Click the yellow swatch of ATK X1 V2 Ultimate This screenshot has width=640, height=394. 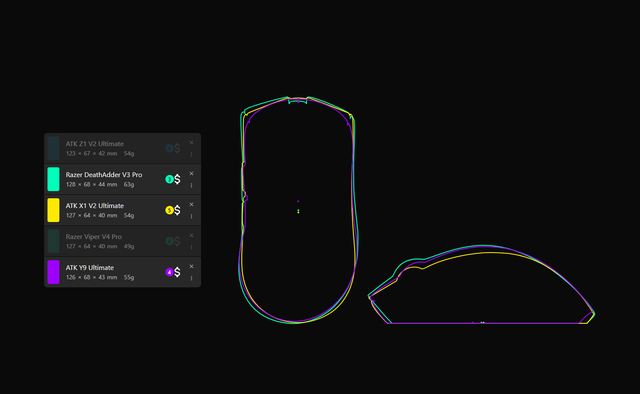tap(53, 210)
